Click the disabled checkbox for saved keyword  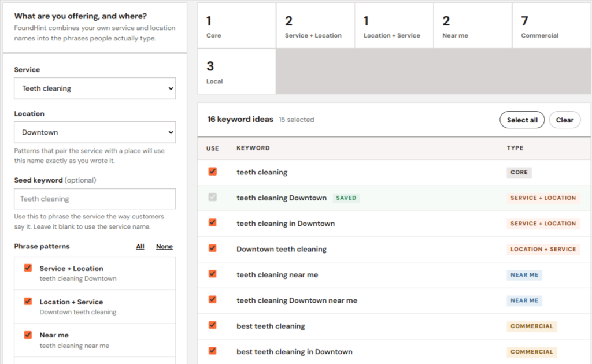213,197
